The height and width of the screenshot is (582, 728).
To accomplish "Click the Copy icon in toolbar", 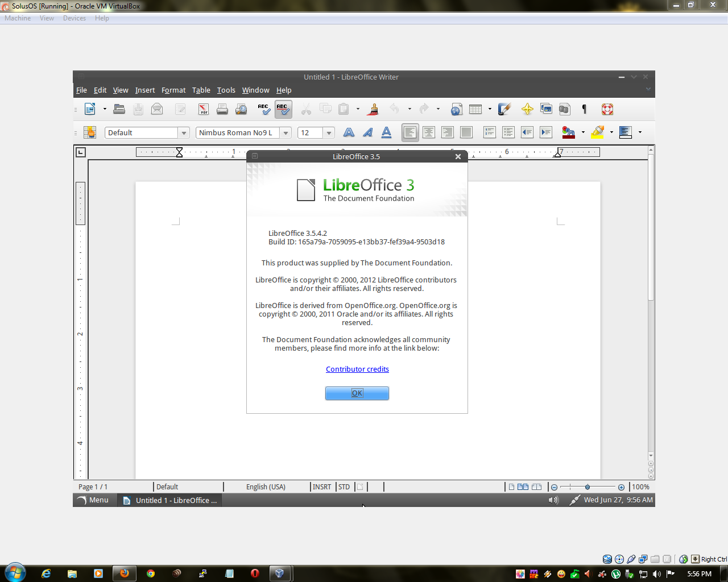I will click(325, 109).
